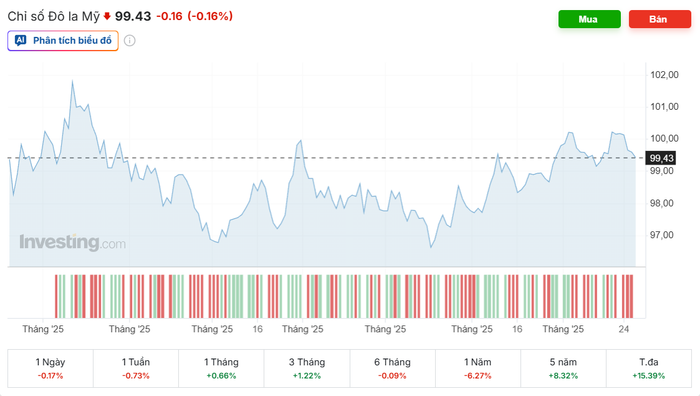Click the red down arrow beside 99.43
This screenshot has height=396, width=700.
[107, 17]
